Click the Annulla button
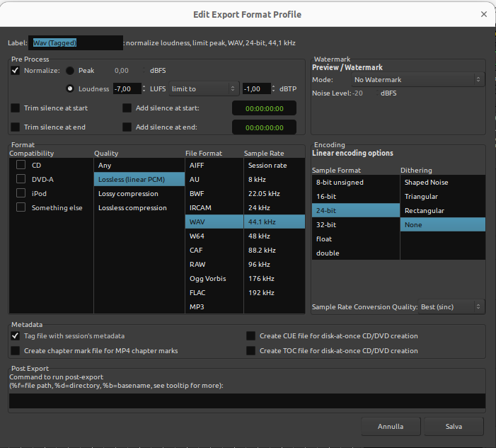496x448 pixels. (390, 427)
